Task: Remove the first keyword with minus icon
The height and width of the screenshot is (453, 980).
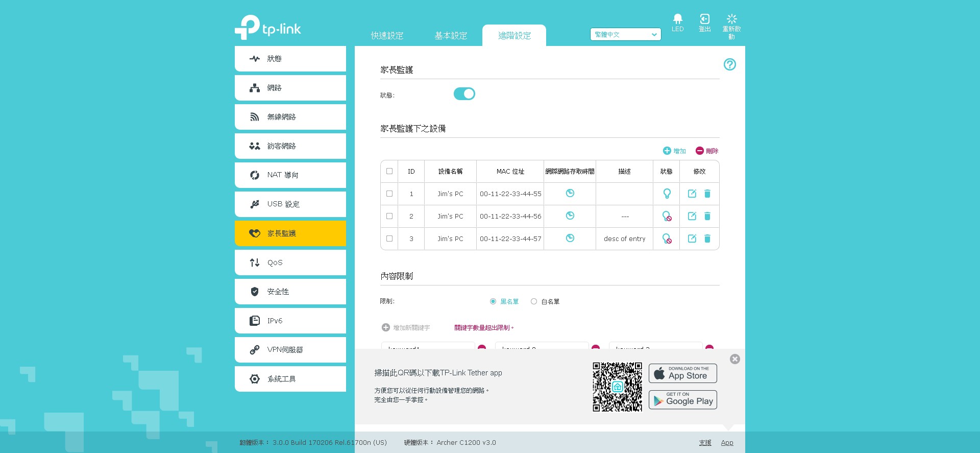Action: click(481, 347)
